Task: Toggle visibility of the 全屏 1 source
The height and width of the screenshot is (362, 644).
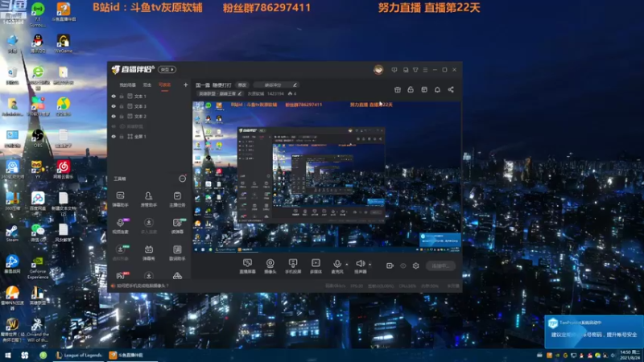Action: point(114,136)
